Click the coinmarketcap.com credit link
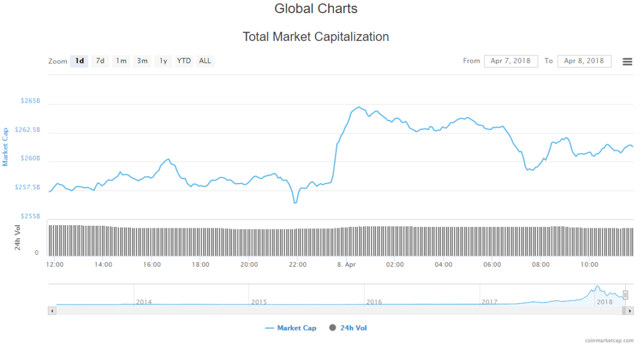This screenshot has width=644, height=344. point(609,340)
